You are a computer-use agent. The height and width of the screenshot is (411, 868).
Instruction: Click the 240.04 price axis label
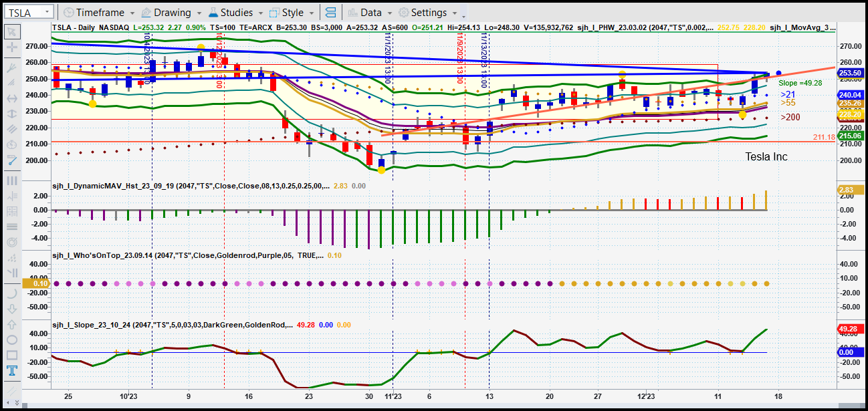pyautogui.click(x=851, y=95)
